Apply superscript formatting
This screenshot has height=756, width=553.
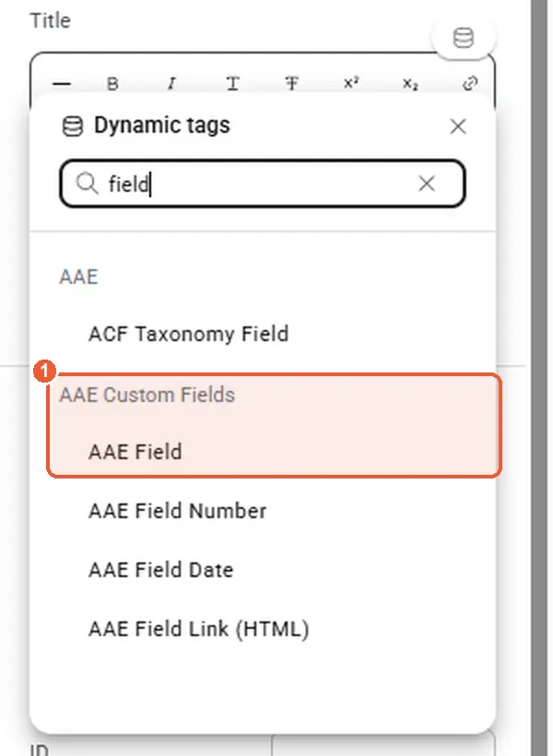click(x=351, y=83)
